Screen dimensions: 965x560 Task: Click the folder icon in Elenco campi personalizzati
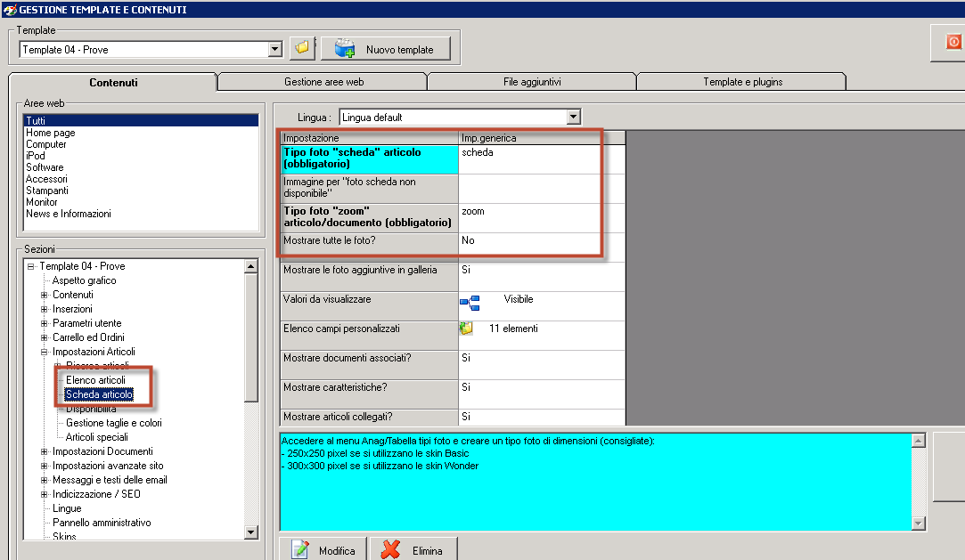click(467, 329)
